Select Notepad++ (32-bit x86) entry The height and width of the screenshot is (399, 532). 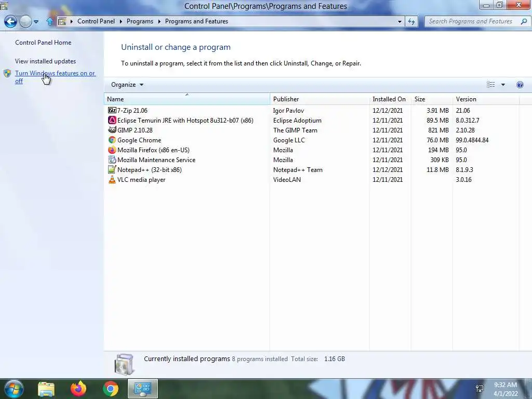[x=149, y=169]
